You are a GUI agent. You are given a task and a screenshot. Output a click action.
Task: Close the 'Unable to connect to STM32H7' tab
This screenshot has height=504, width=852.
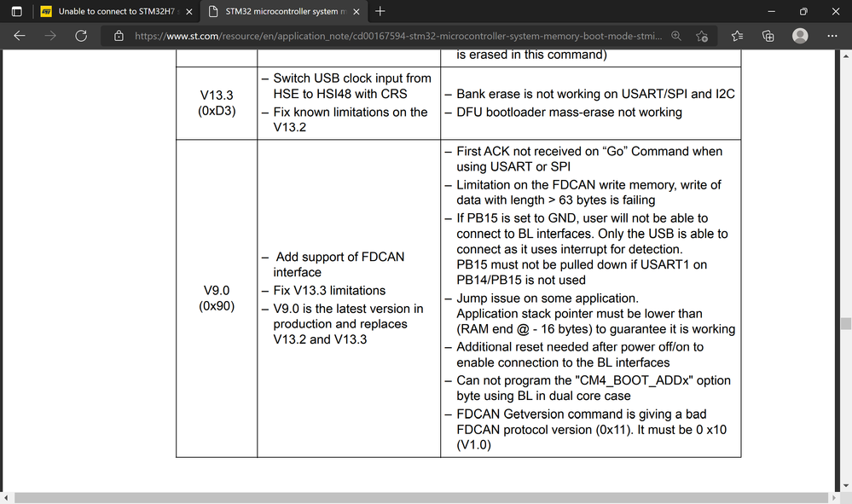click(189, 11)
